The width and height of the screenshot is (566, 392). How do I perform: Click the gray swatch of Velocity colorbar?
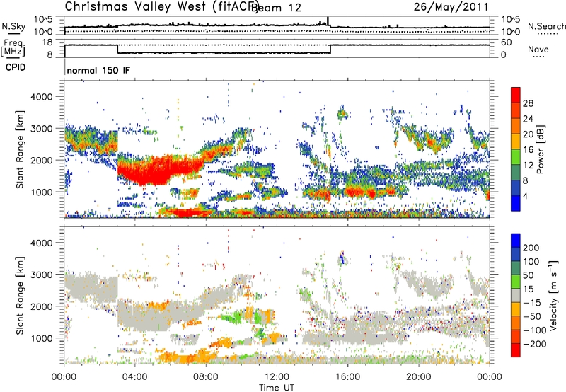coord(516,296)
